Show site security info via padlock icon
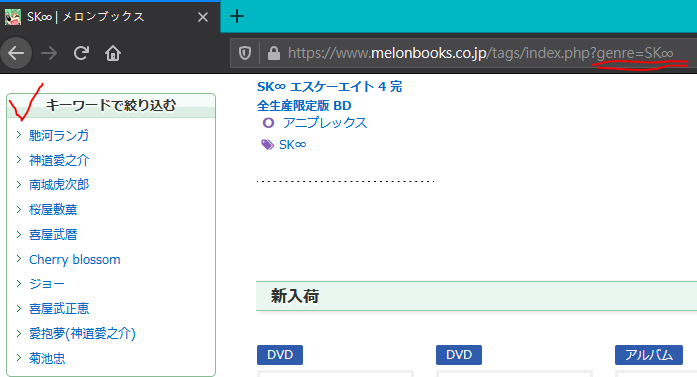The height and width of the screenshot is (377, 697). tap(274, 53)
